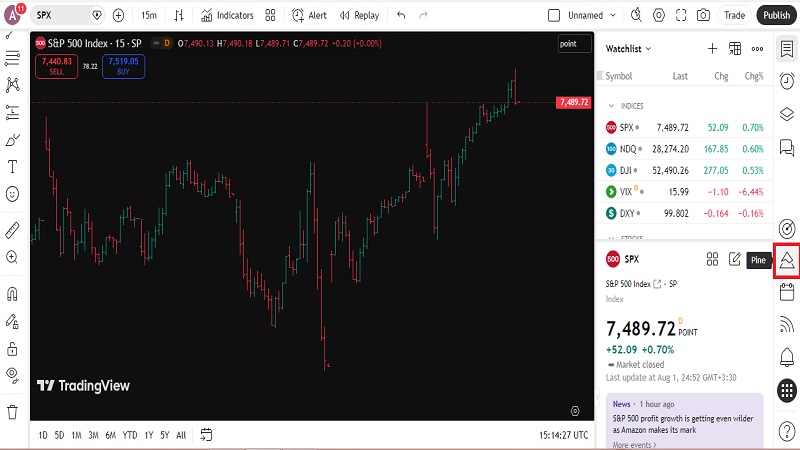This screenshot has height=450, width=800.
Task: Open watchlist advanced view table icon
Action: [x=735, y=48]
